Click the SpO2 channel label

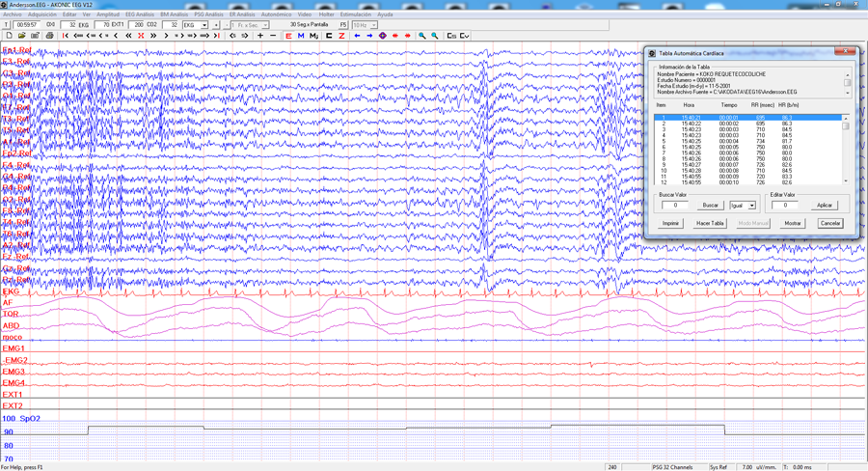tap(30, 418)
